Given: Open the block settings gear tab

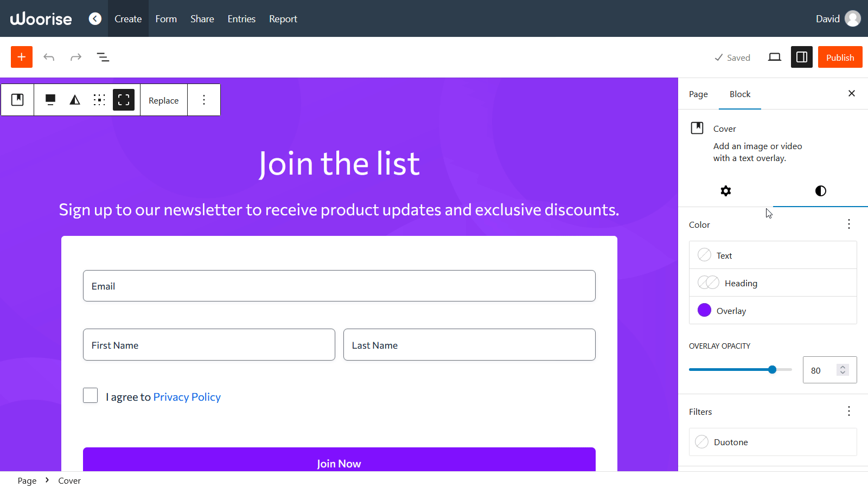Looking at the screenshot, I should (725, 191).
